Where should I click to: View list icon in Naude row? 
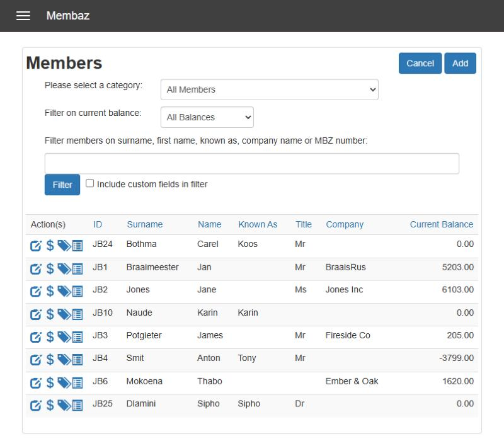[x=77, y=314]
